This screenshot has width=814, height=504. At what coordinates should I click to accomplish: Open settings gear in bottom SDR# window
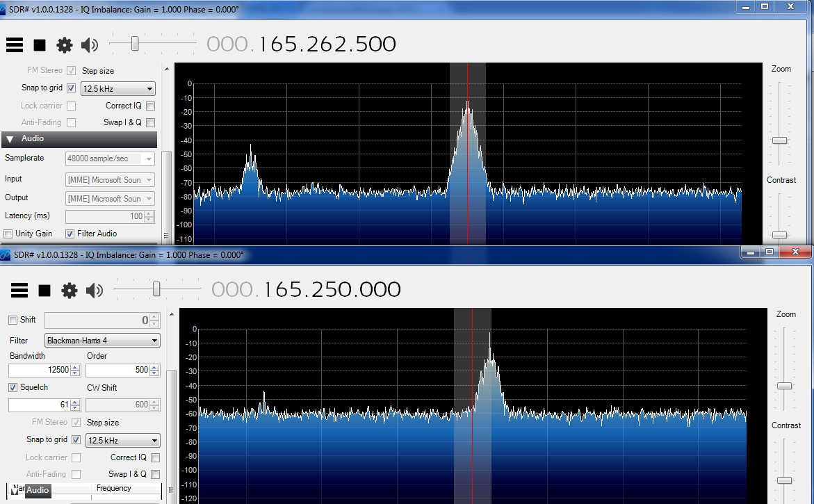coord(69,291)
